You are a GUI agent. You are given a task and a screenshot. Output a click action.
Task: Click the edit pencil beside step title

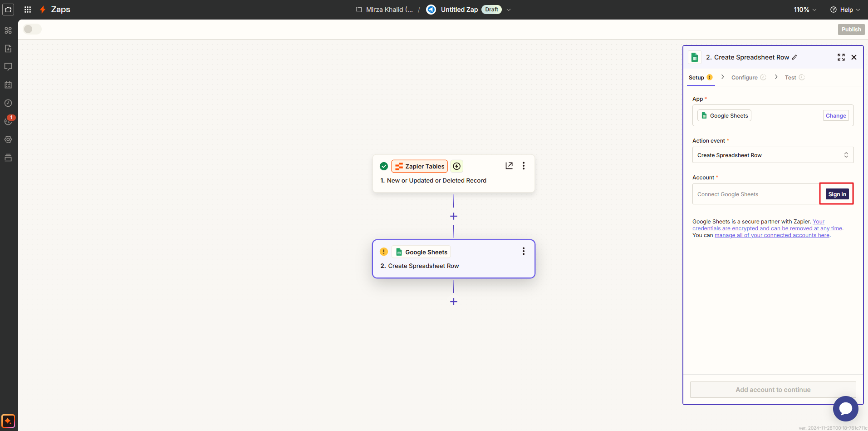click(794, 57)
